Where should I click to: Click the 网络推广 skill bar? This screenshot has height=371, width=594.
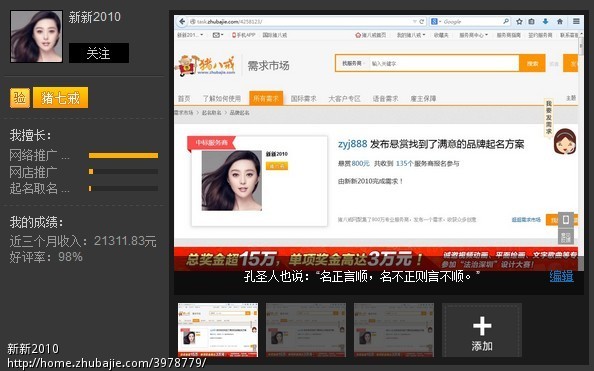click(x=123, y=155)
